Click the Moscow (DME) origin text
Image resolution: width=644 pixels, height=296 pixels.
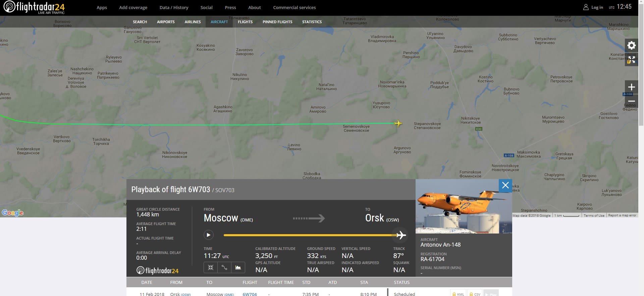coord(228,218)
